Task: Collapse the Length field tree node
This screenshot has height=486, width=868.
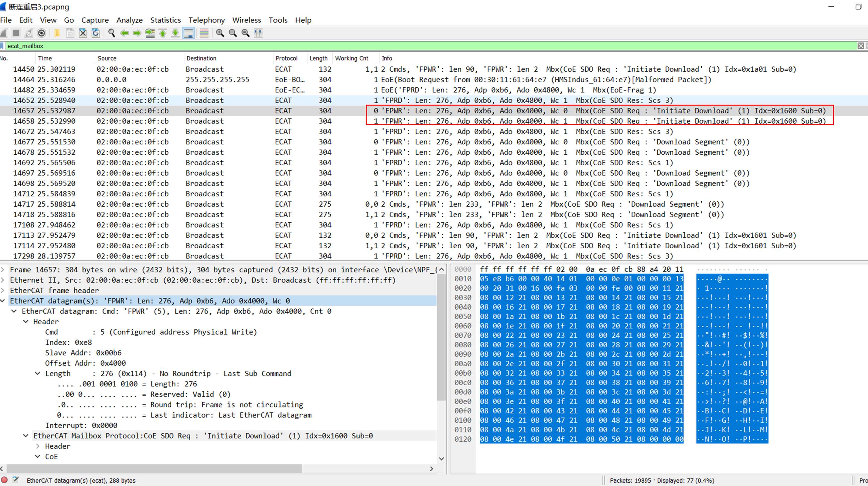Action: point(38,374)
